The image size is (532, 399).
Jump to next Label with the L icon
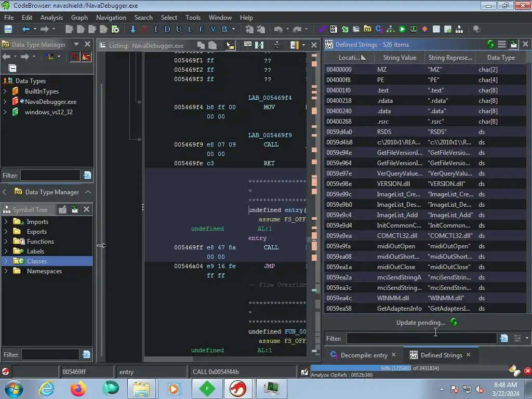(190, 29)
